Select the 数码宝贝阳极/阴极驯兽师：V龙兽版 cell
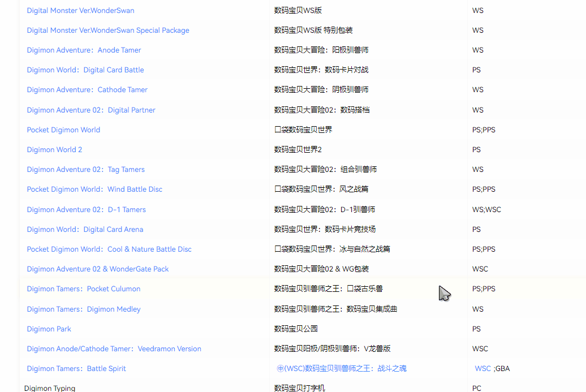Image resolution: width=586 pixels, height=392 pixels. point(332,348)
